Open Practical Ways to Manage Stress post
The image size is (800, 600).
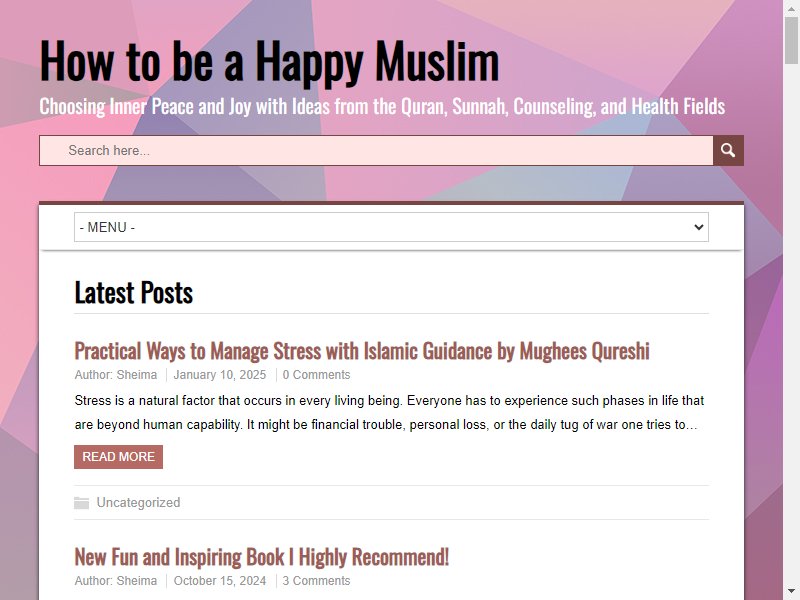[362, 351]
